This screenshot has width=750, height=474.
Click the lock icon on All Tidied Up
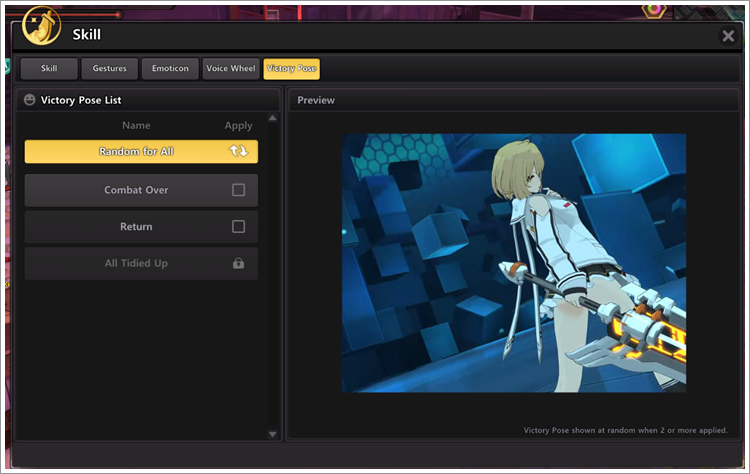tap(238, 263)
